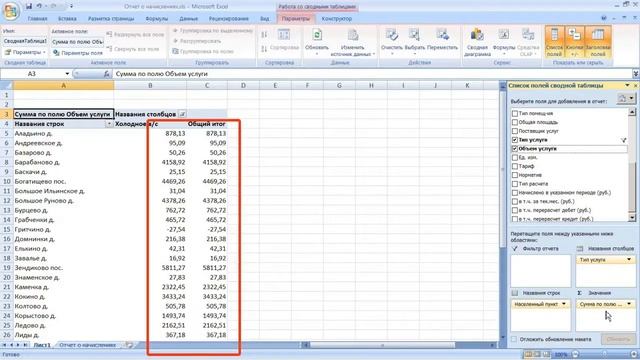Click the horizontal scrollbar of the sheet
Image resolution: width=640 pixels, height=360 pixels.
(382, 345)
